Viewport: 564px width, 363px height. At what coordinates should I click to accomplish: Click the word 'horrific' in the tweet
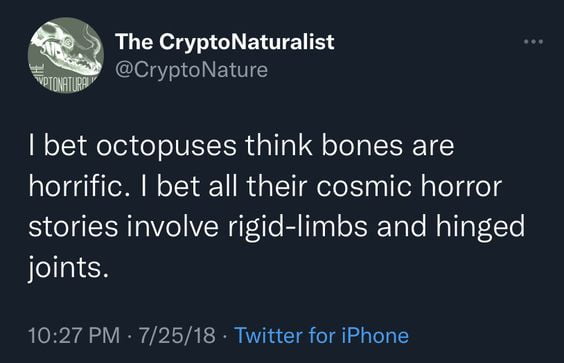point(79,186)
